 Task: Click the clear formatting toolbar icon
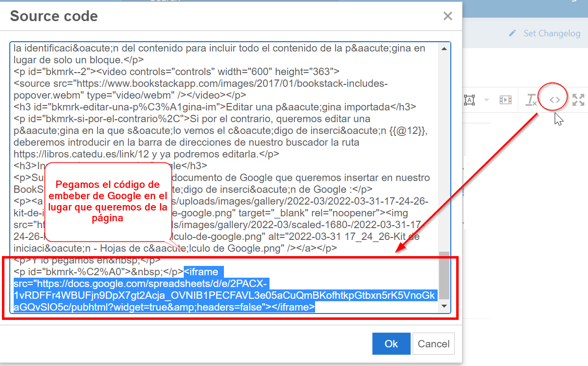click(x=531, y=100)
